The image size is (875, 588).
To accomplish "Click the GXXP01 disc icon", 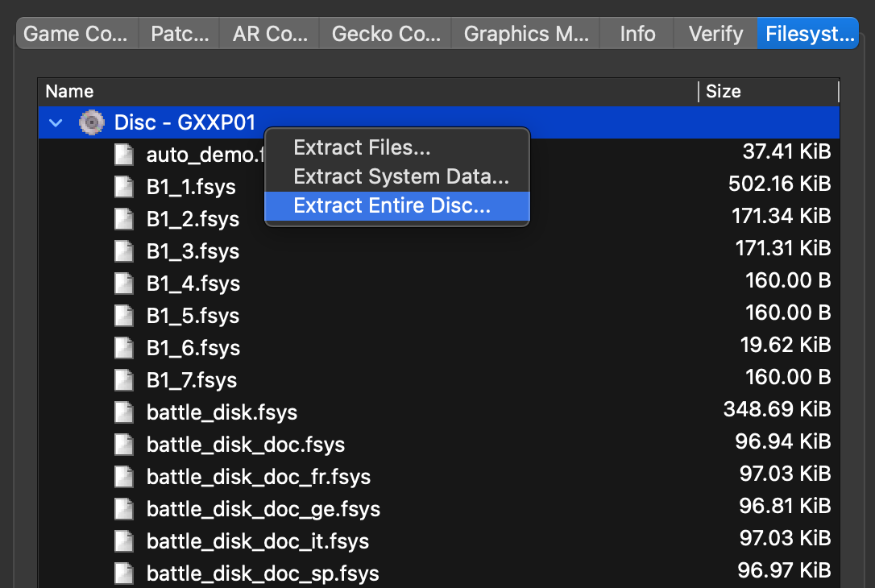I will coord(92,122).
